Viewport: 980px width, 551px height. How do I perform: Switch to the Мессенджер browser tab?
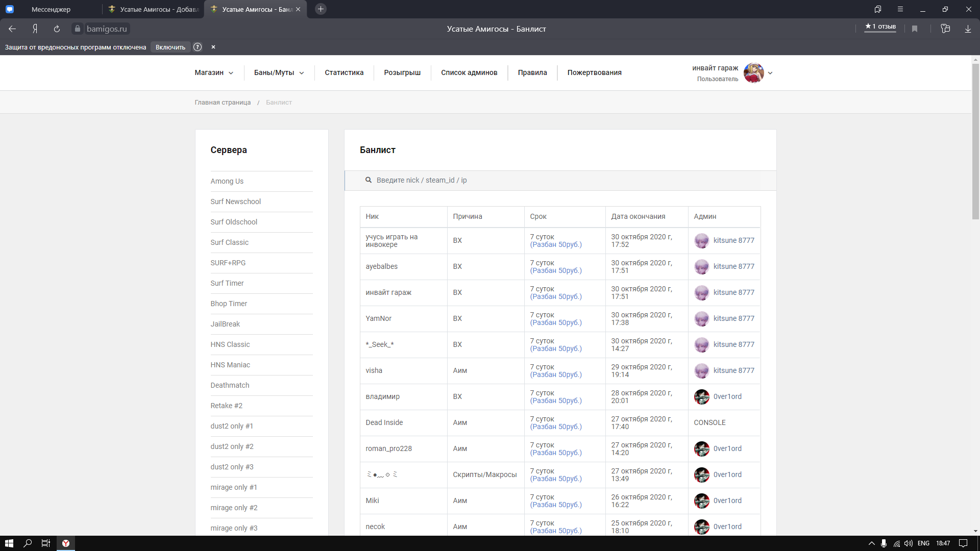point(51,9)
